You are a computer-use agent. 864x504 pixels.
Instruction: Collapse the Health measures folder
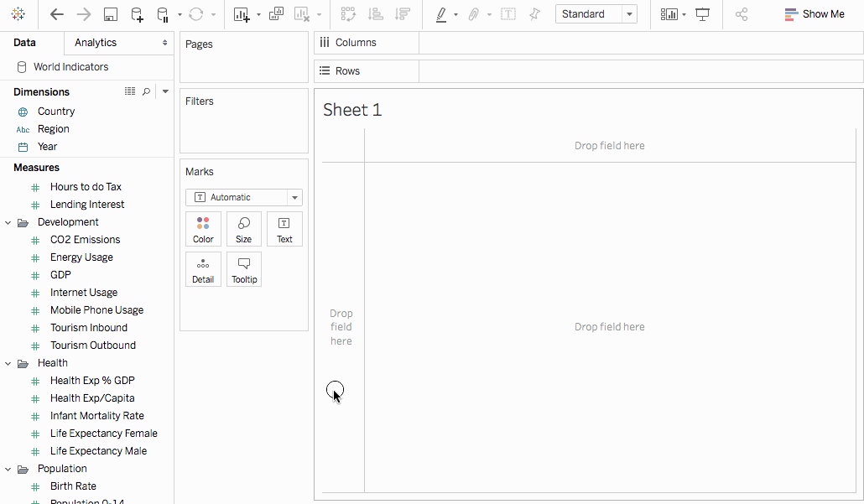(8, 362)
